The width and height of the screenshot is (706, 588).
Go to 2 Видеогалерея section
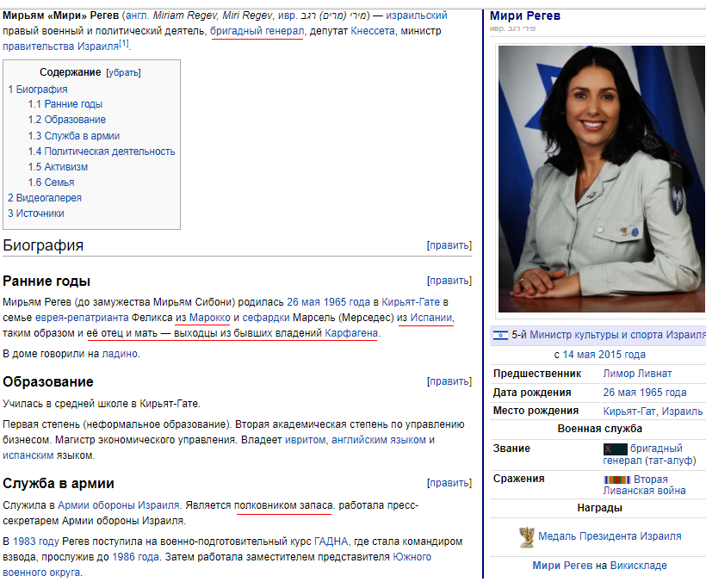click(45, 198)
